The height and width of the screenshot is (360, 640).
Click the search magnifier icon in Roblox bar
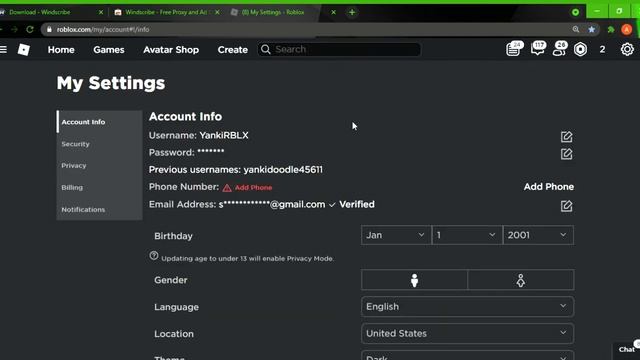pos(266,49)
